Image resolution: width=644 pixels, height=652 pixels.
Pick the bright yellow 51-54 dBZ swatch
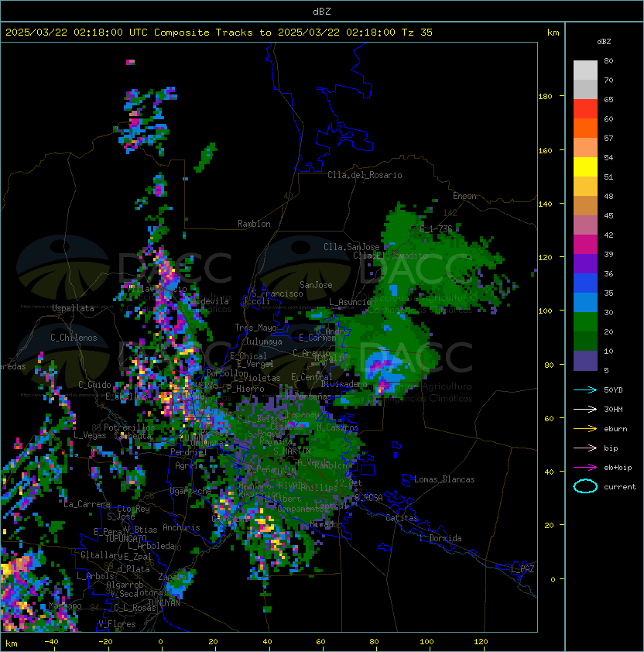pyautogui.click(x=585, y=166)
